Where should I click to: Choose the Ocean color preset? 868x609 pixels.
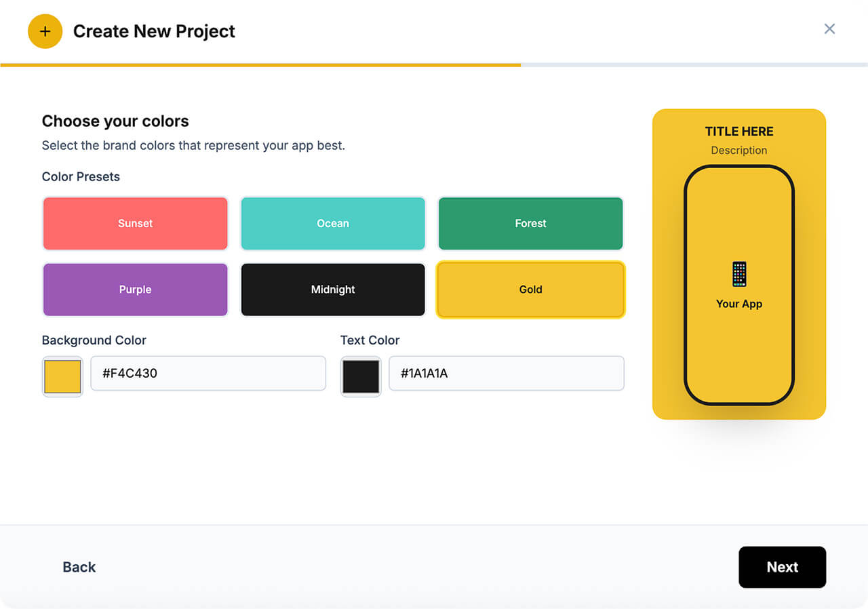pyautogui.click(x=333, y=224)
